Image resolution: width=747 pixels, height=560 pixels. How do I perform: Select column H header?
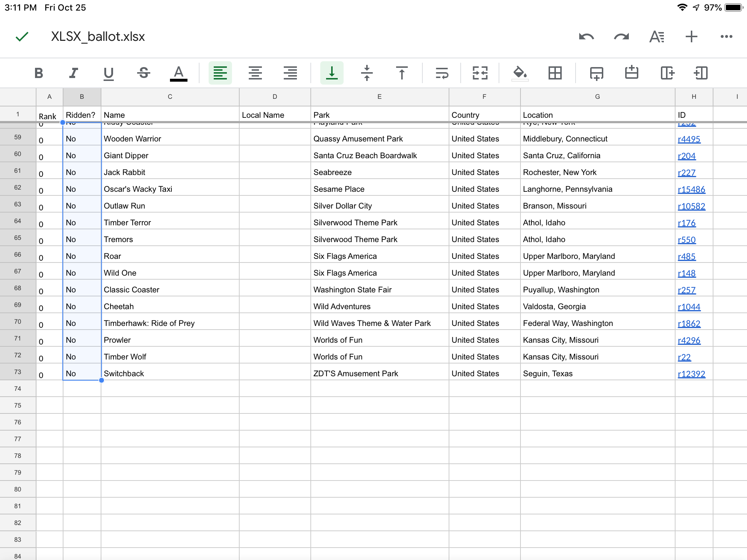point(694,97)
